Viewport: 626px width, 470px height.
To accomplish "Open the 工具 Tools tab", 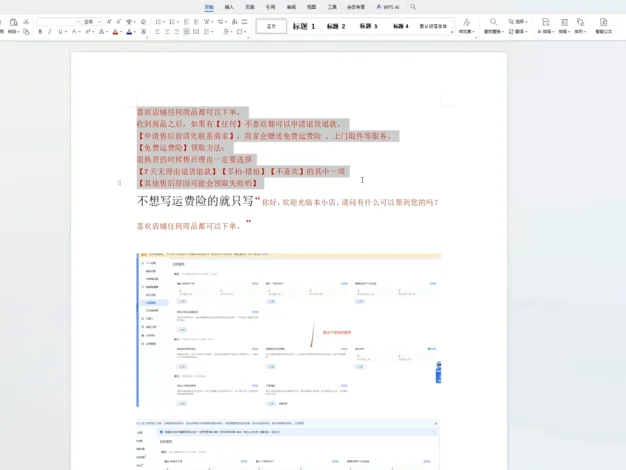I will pyautogui.click(x=332, y=7).
